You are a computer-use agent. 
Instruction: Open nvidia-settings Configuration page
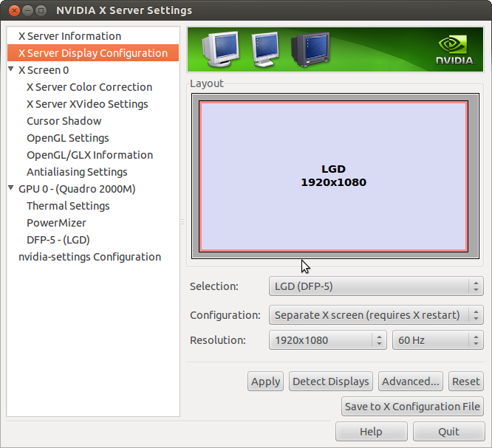(89, 257)
